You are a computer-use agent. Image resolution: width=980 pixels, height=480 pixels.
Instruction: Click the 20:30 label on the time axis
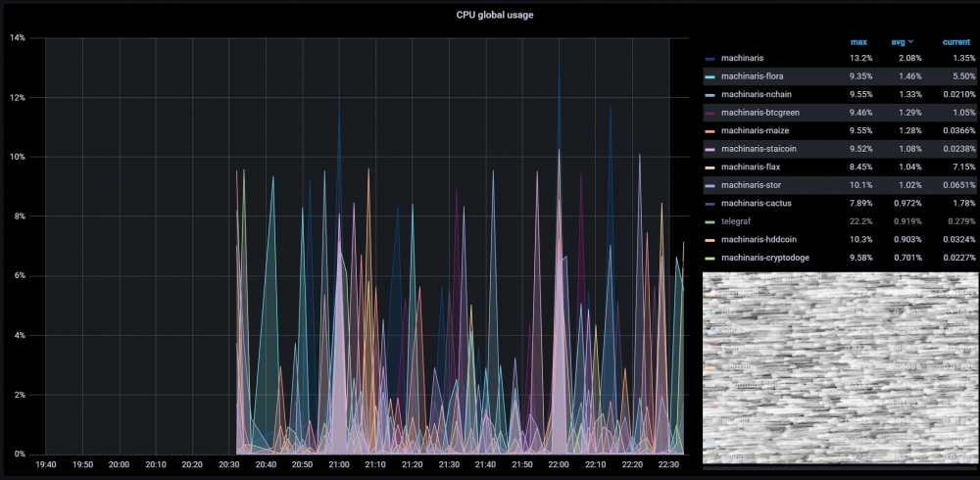(229, 465)
